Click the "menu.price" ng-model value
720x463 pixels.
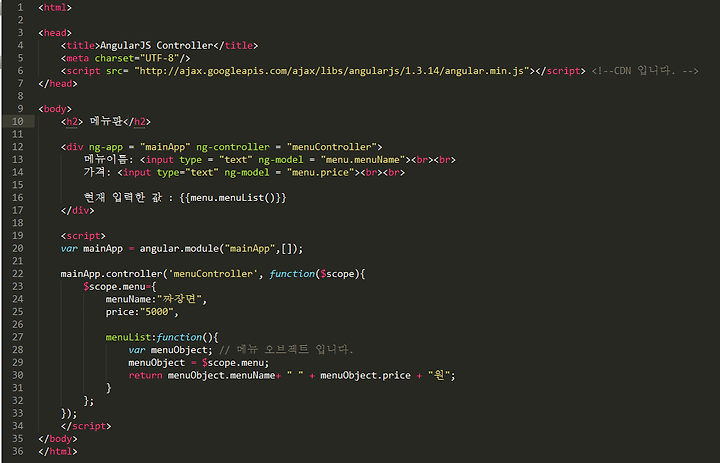click(321, 172)
